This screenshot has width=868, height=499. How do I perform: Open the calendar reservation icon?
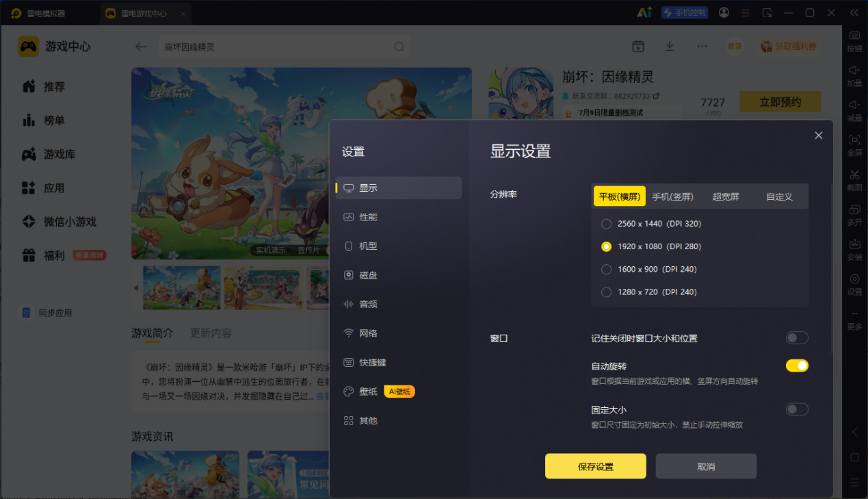638,46
